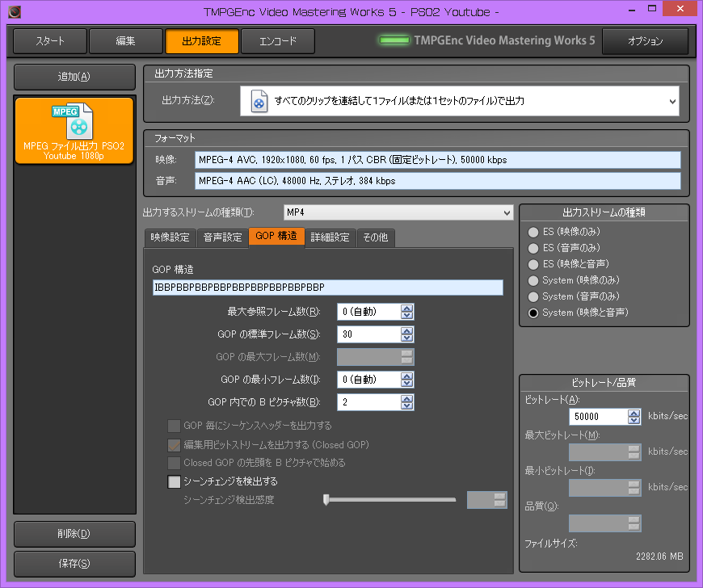The width and height of the screenshot is (703, 588).
Task: Select ES (映像と音声) radio button
Action: point(533,264)
